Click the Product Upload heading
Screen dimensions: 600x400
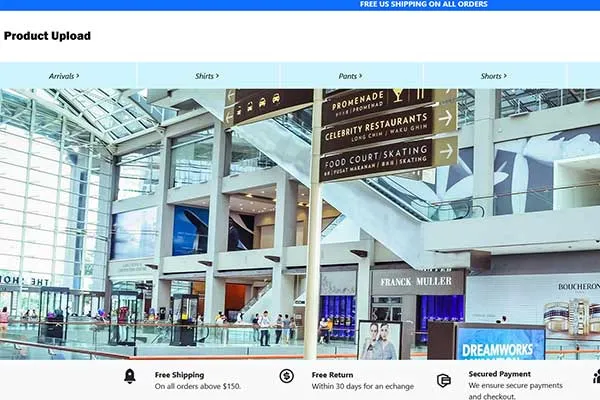pyautogui.click(x=47, y=36)
